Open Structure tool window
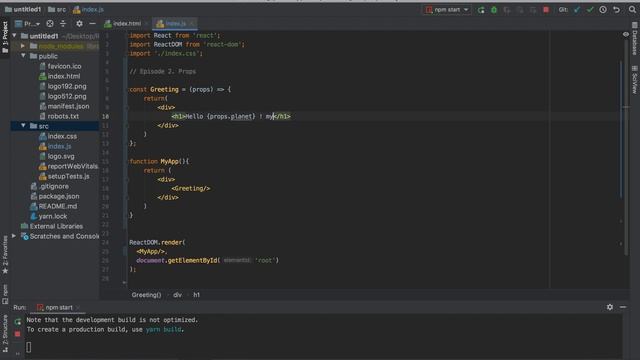The width and height of the screenshot is (640, 360). tap(5, 334)
